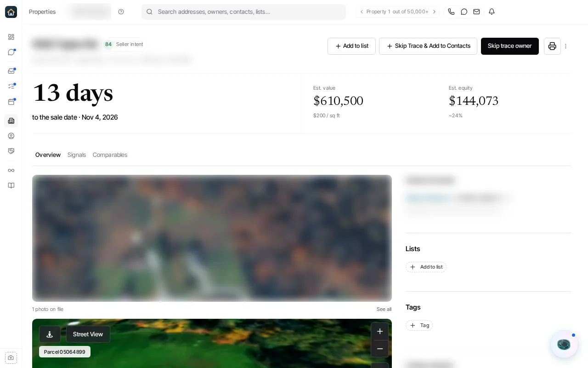
Task: Click the help question mark icon
Action: pyautogui.click(x=121, y=12)
